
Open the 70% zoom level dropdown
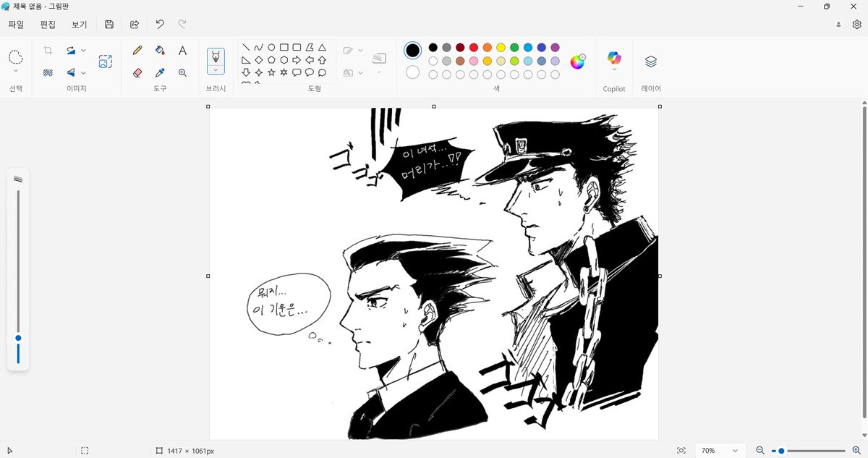[720, 450]
